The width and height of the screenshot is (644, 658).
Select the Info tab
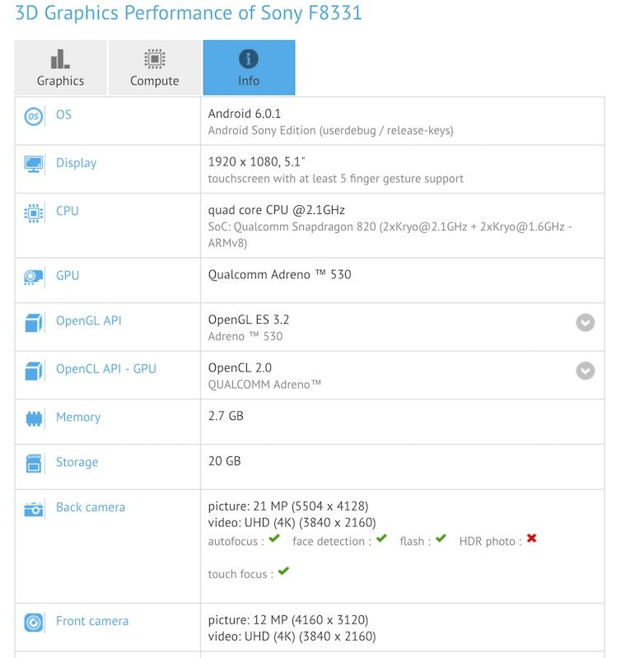250,68
